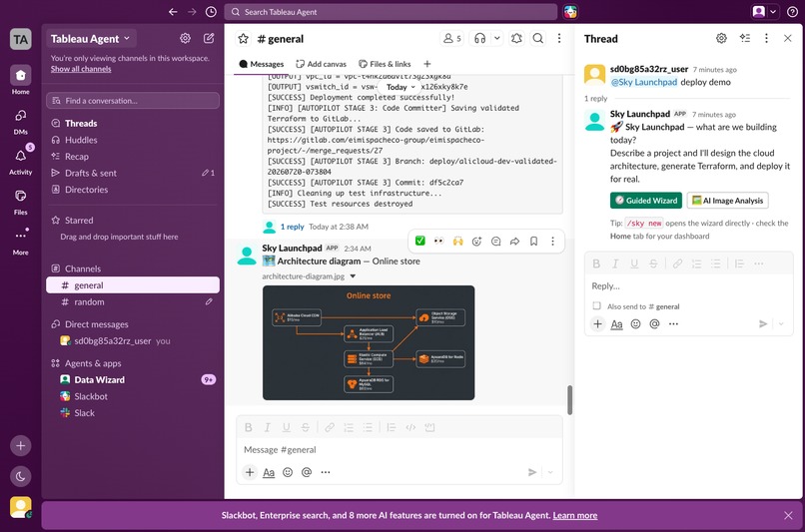Collapse the Agents & apps section
Image resolution: width=805 pixels, height=532 pixels.
point(93,363)
